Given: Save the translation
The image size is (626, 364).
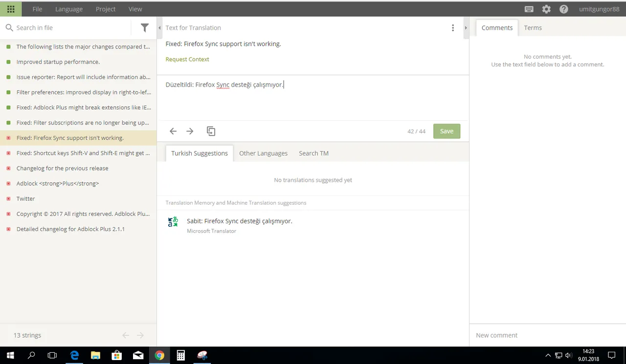Looking at the screenshot, I should 447,131.
